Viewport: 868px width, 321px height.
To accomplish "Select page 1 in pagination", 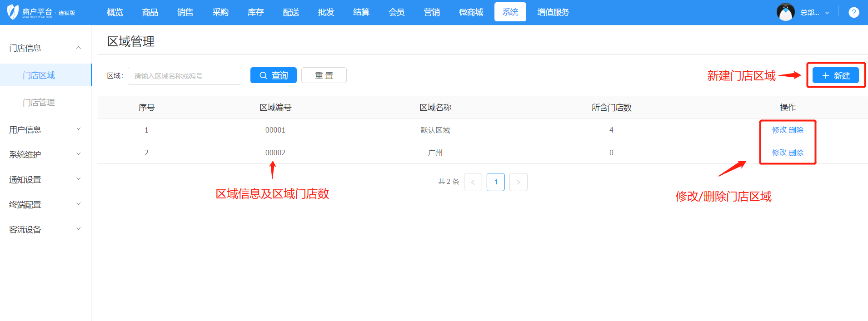I will click(x=495, y=182).
